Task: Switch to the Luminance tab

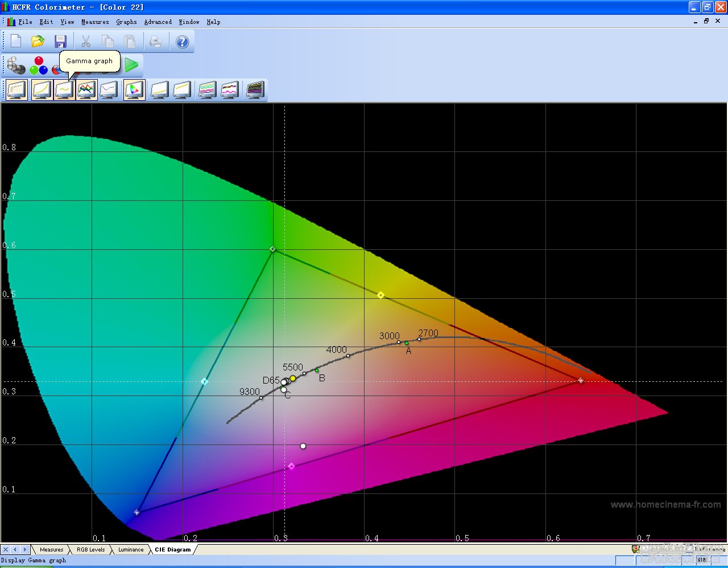Action: (x=131, y=550)
